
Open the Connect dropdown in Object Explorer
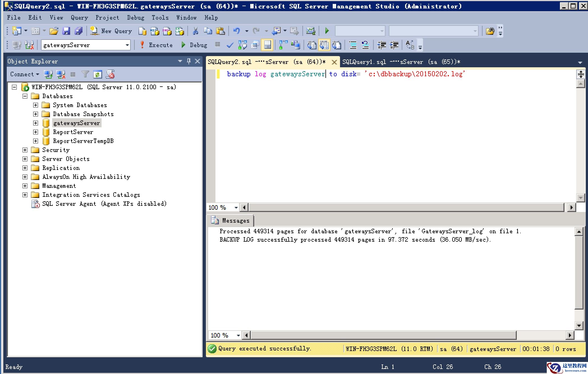[x=25, y=74]
